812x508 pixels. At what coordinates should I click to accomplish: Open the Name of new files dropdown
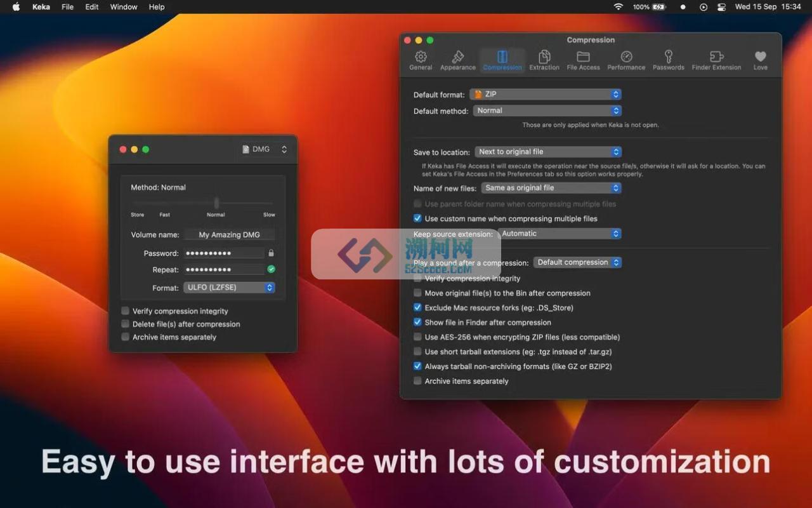coord(551,188)
